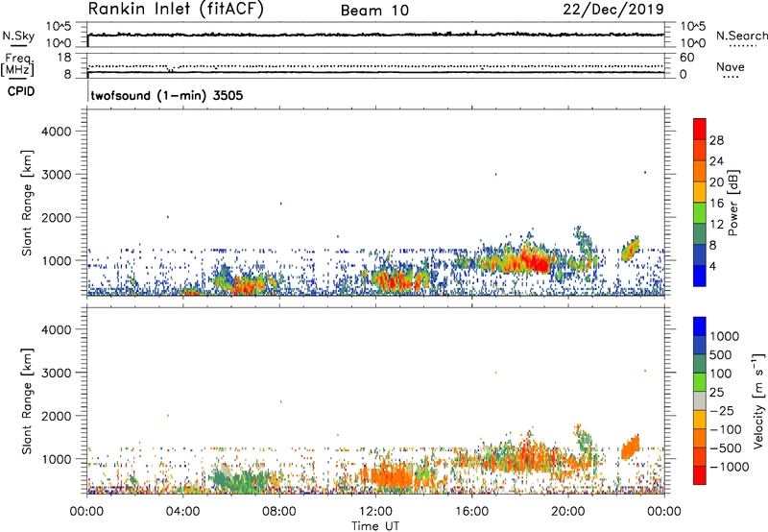768x532 pixels.
Task: Click the '08:00' time axis label
Action: pos(279,512)
